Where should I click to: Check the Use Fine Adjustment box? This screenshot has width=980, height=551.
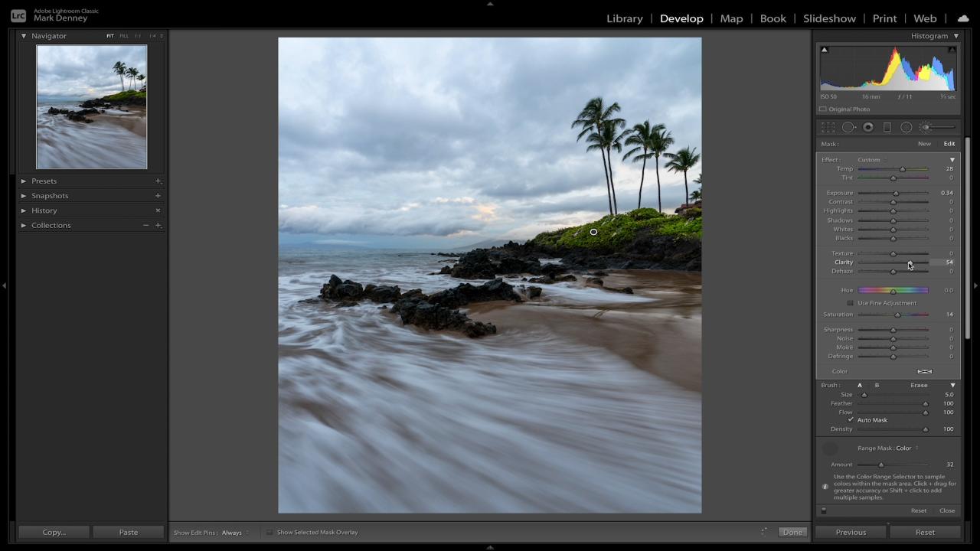tap(851, 303)
